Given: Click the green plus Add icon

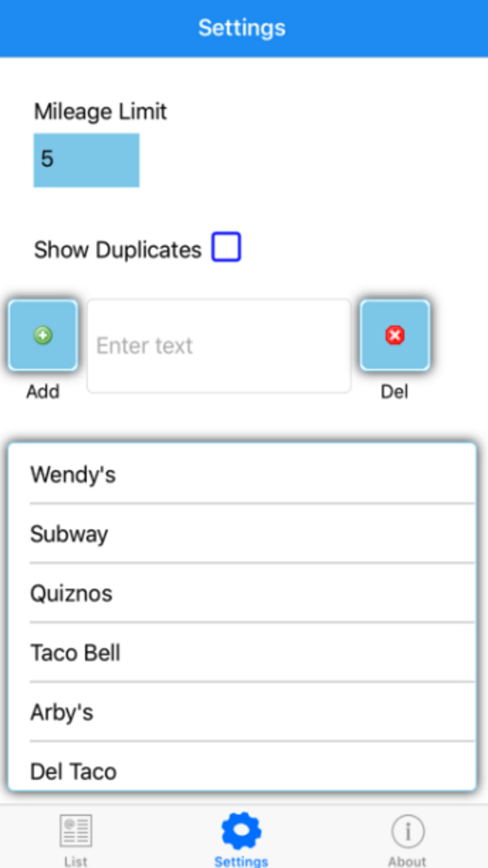Looking at the screenshot, I should tap(43, 335).
